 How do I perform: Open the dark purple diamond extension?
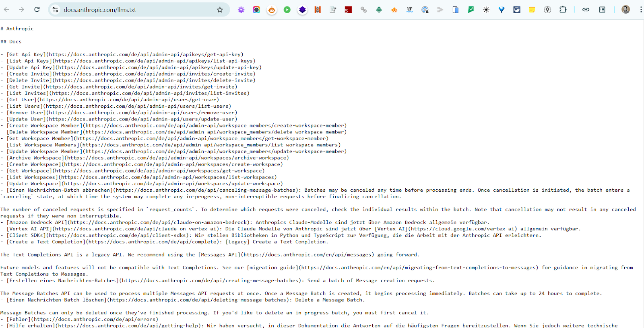pyautogui.click(x=302, y=10)
